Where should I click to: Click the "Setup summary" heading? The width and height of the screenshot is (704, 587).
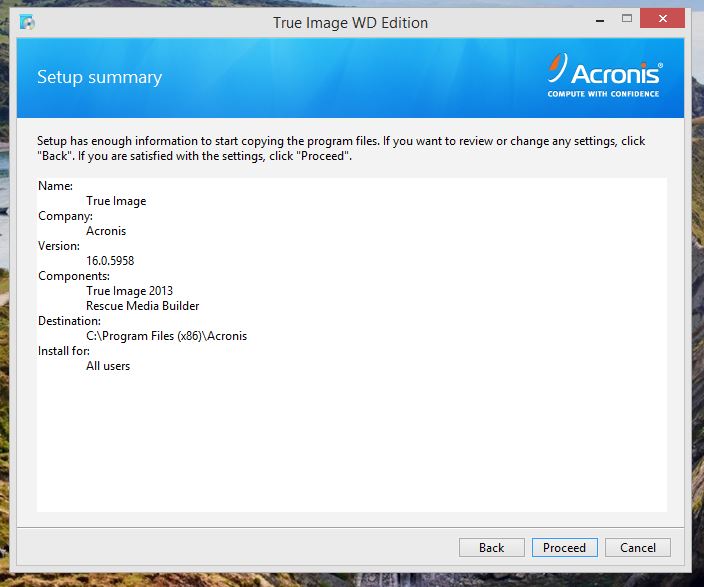(x=99, y=77)
